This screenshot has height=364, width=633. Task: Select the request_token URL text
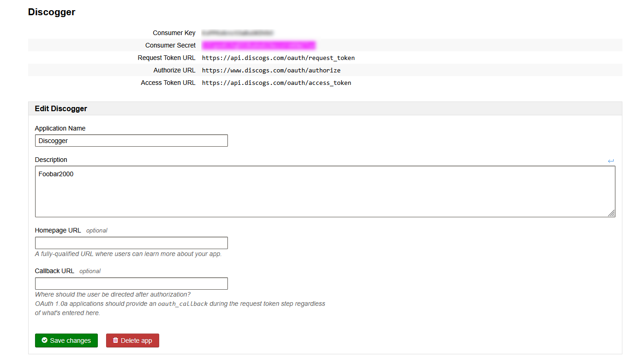coord(278,58)
